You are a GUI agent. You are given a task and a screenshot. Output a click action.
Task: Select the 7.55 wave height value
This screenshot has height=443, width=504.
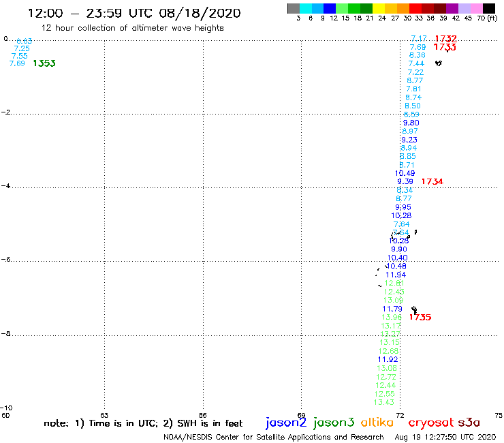(20, 56)
